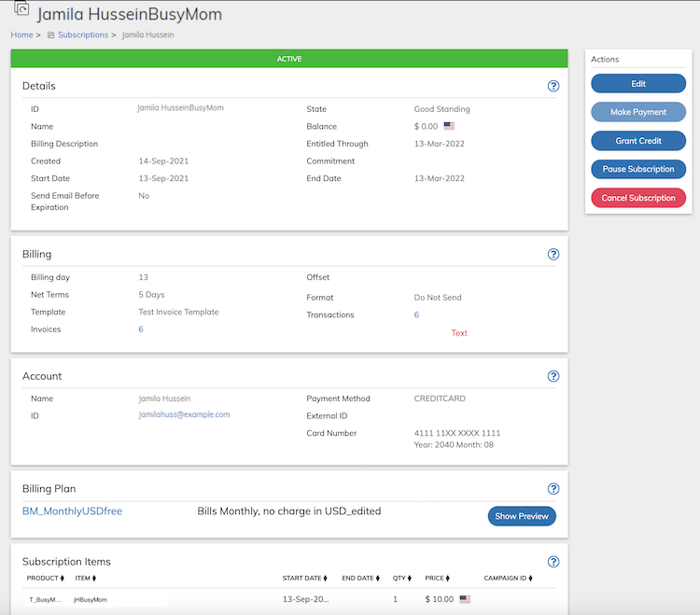
Task: Click the red Text label
Action: tap(459, 333)
